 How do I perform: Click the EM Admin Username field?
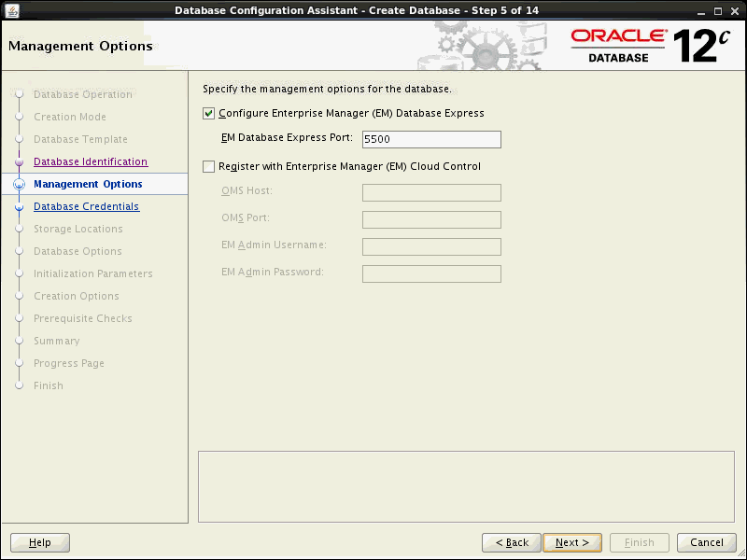pos(431,246)
